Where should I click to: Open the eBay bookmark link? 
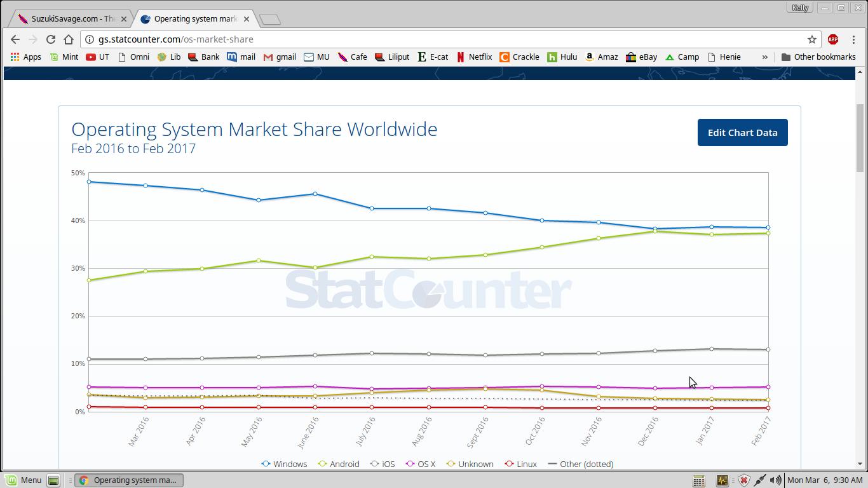tap(641, 57)
